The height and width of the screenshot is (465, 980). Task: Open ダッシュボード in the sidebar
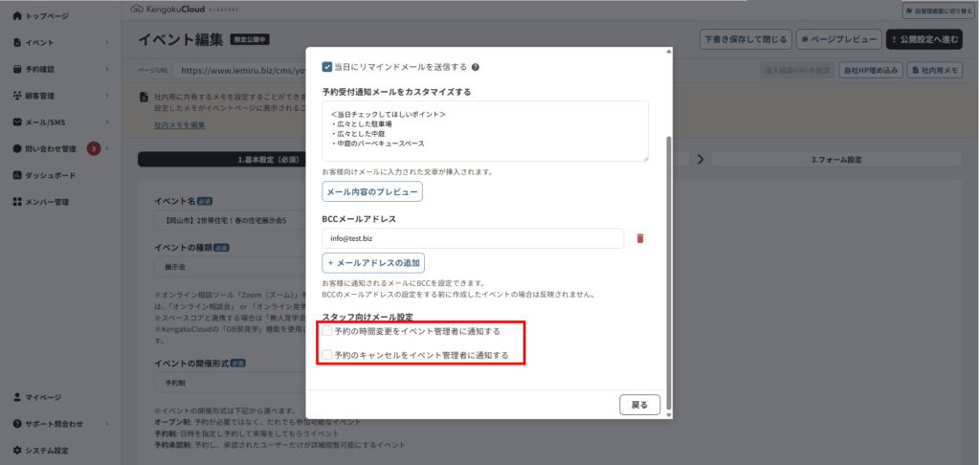(x=51, y=175)
